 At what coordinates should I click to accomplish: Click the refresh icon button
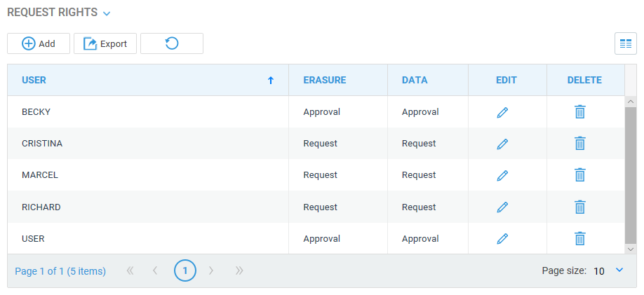tap(172, 43)
